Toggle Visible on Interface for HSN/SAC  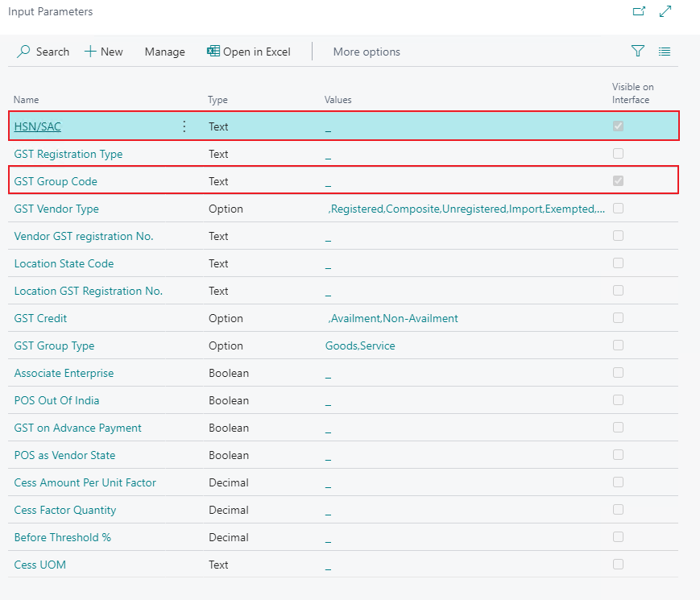(x=618, y=126)
